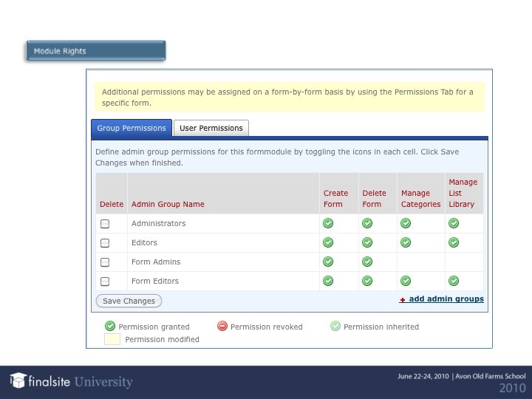Screen dimensions: 532x399
Task: Check the Delete box for Administrators
Action: (x=105, y=224)
